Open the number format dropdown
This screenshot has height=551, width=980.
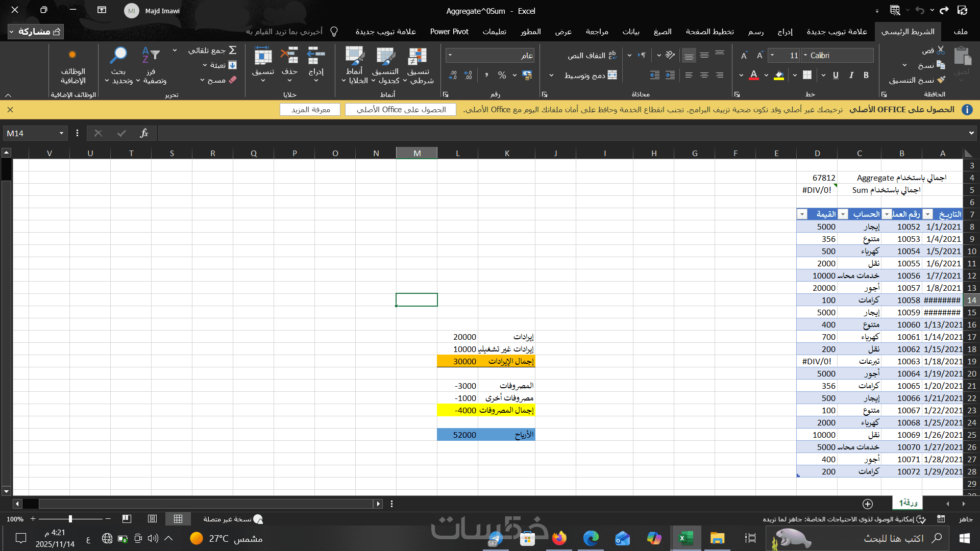pos(450,55)
